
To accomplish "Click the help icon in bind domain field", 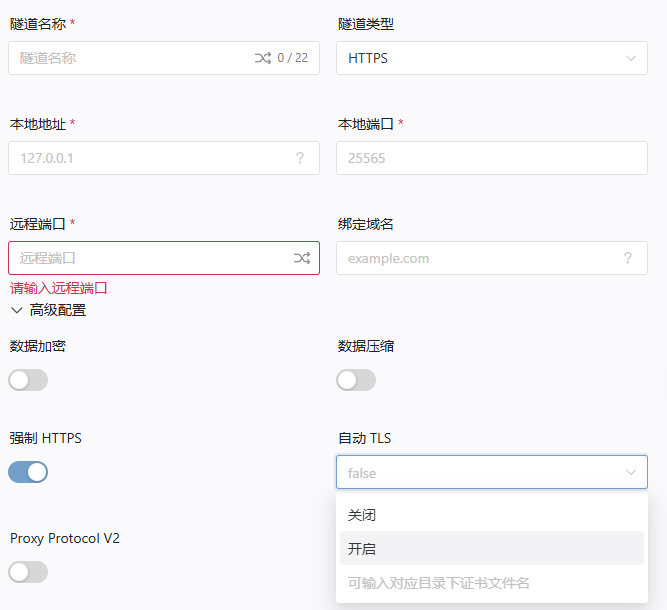I will pos(628,258).
